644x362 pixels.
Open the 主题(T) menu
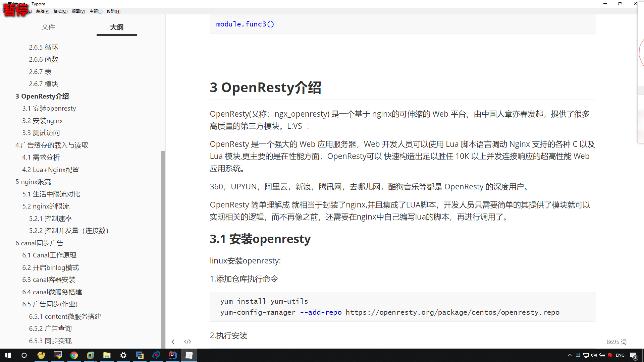[x=96, y=11]
